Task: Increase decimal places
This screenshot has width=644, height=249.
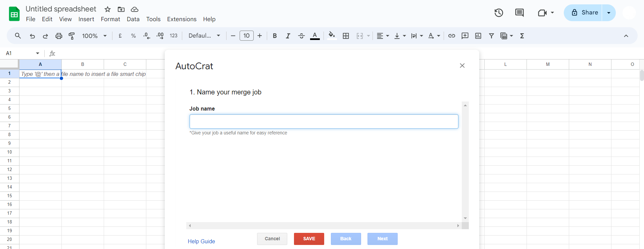Action: pos(160,36)
